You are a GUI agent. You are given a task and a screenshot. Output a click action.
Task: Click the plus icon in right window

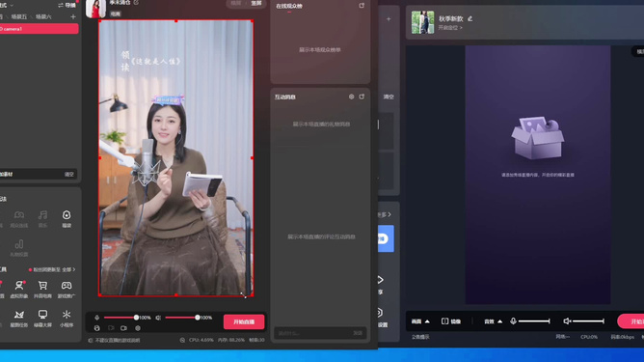coord(389,19)
